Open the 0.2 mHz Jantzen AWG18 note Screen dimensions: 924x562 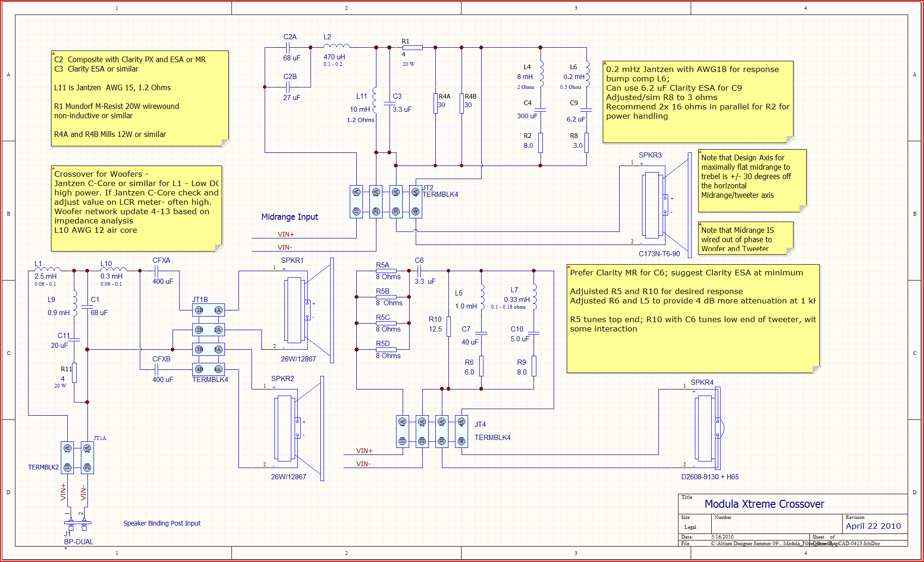click(x=698, y=102)
